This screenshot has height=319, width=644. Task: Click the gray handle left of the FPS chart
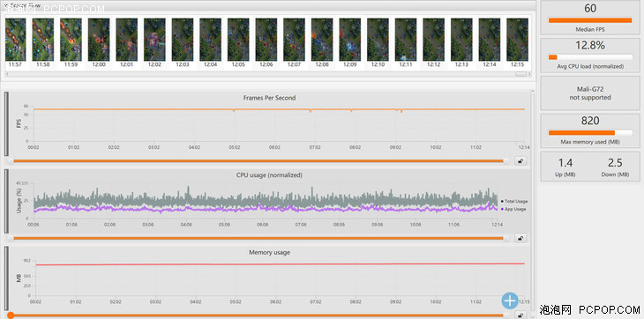pos(6,124)
